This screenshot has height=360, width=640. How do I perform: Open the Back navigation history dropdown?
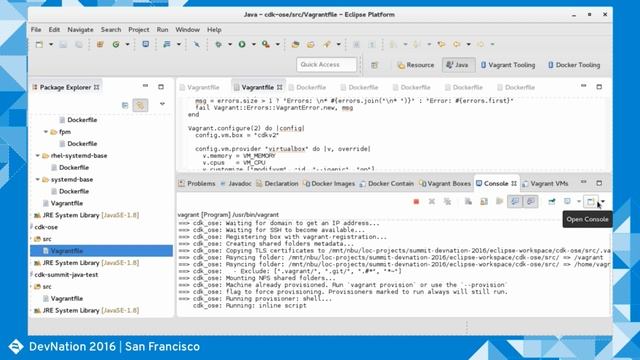coord(469,44)
